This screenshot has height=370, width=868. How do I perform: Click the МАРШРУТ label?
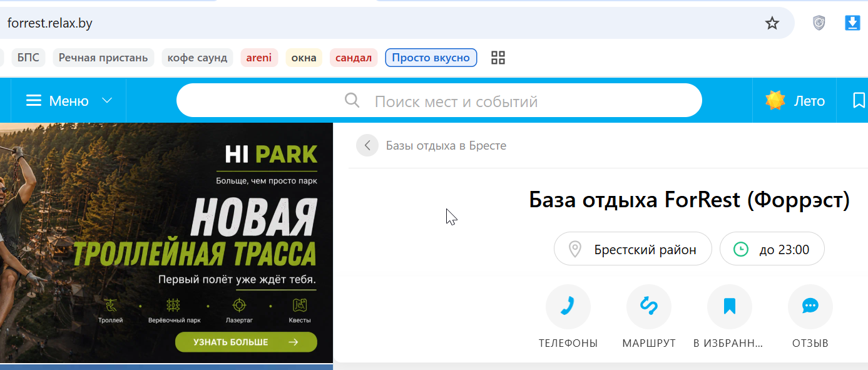coord(649,343)
